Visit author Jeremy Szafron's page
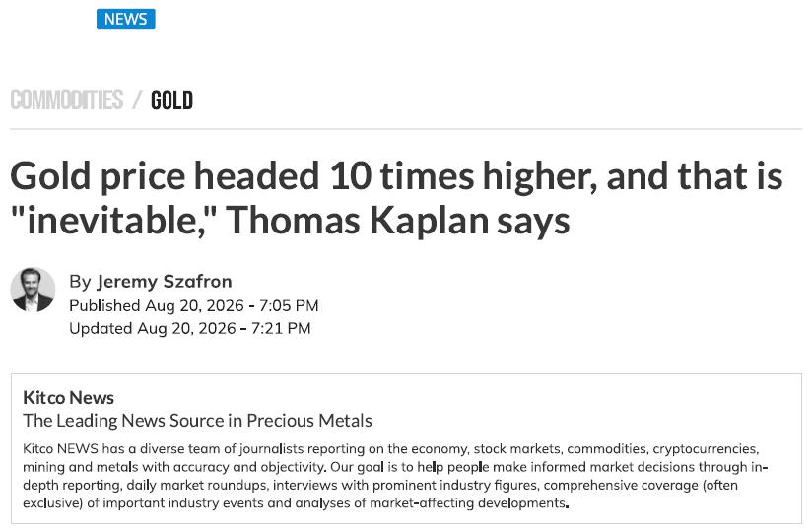 click(165, 281)
